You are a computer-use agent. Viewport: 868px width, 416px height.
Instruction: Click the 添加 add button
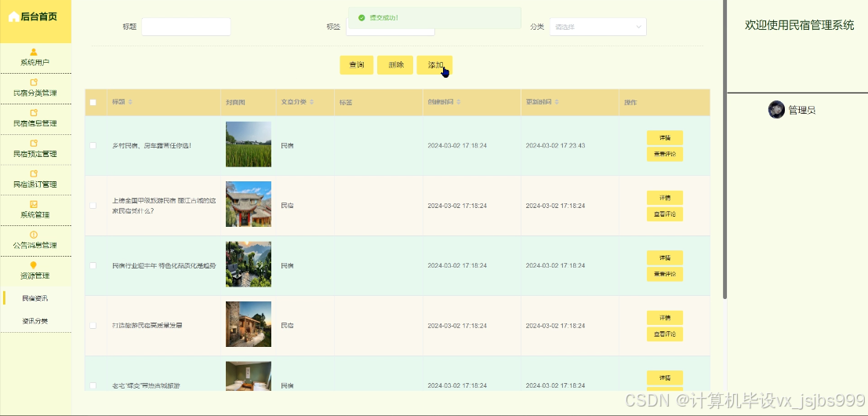(x=434, y=65)
